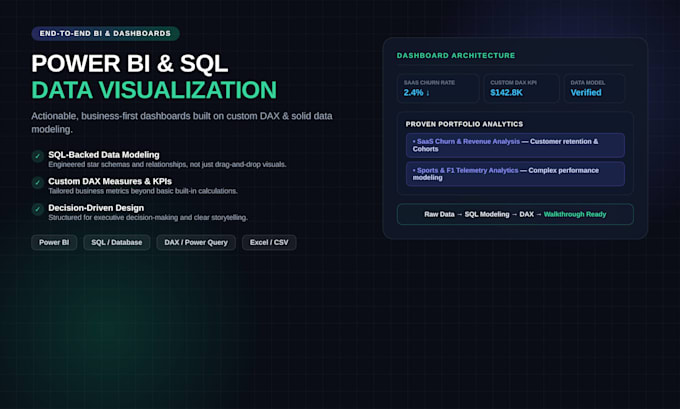Select the DAX / Power Query tag pill

[196, 242]
